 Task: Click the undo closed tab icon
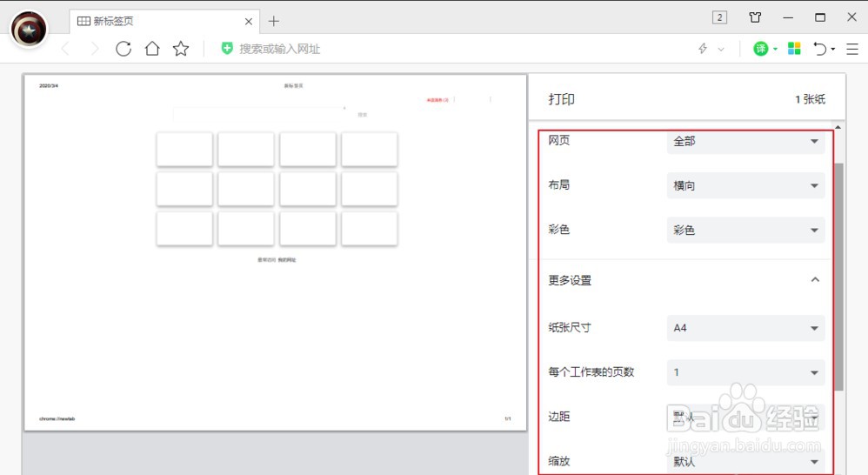(820, 49)
